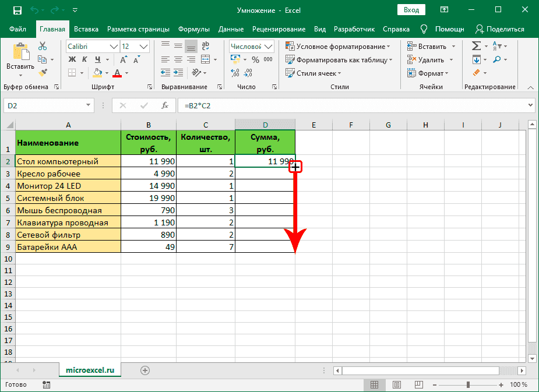Toggle center horizontal alignment
The width and height of the screenshot is (539, 392).
pos(177,59)
